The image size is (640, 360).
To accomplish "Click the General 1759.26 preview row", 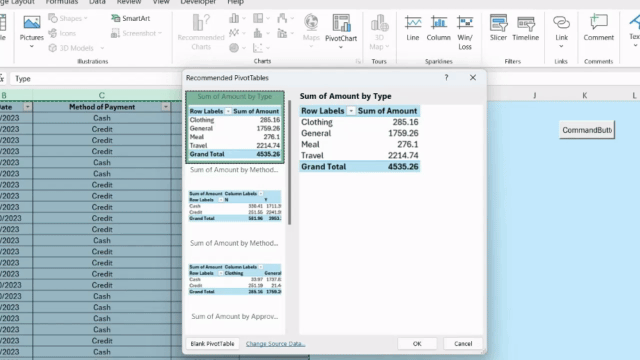I will point(359,133).
